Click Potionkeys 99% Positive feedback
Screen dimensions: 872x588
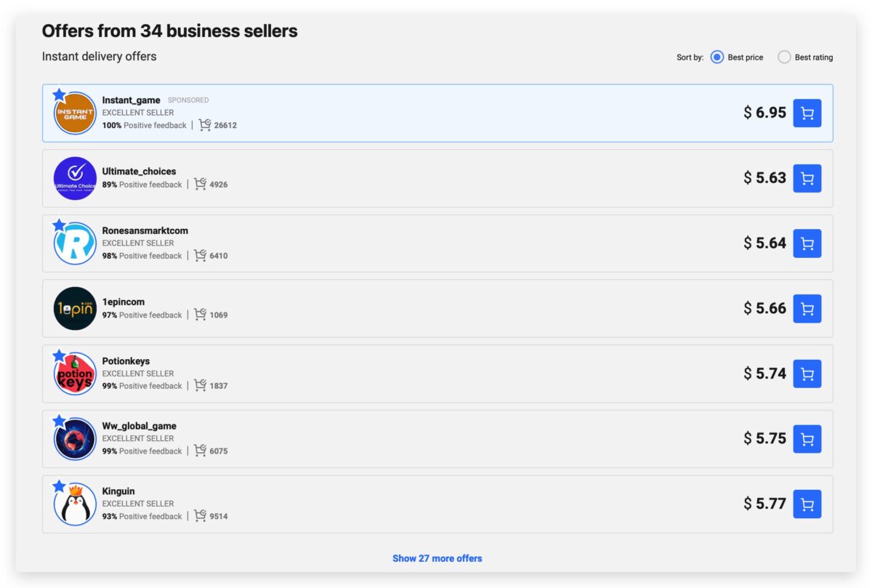(142, 386)
